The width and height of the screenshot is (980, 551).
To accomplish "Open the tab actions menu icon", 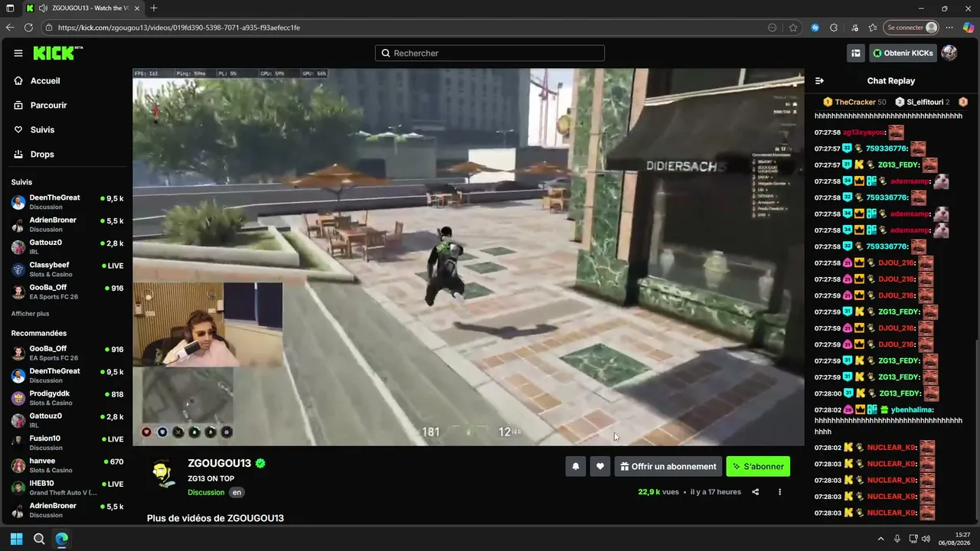I will click(x=10, y=8).
